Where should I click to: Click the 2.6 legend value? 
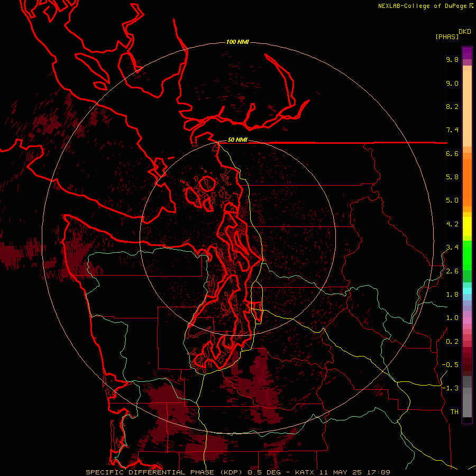[x=452, y=271]
